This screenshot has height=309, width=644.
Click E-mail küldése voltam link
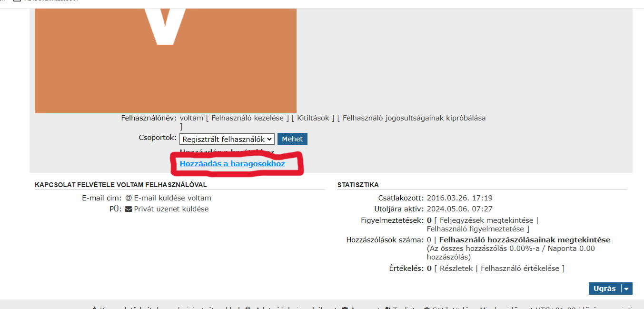click(172, 198)
